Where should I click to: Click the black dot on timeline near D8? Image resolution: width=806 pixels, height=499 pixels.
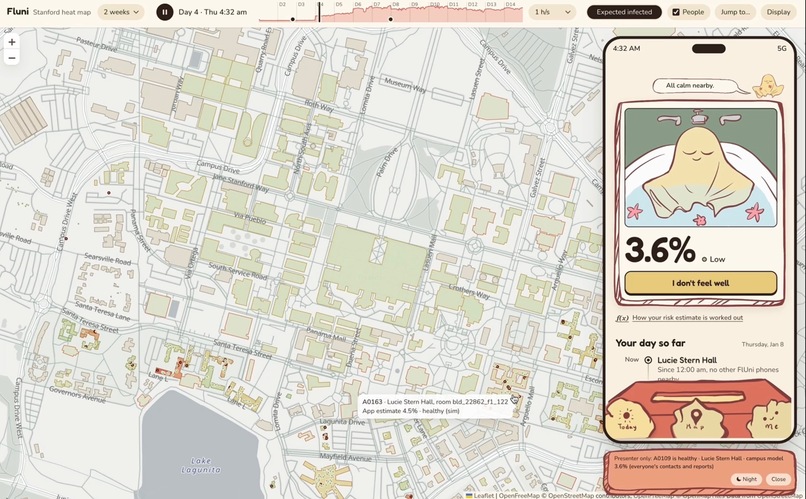pyautogui.click(x=391, y=20)
